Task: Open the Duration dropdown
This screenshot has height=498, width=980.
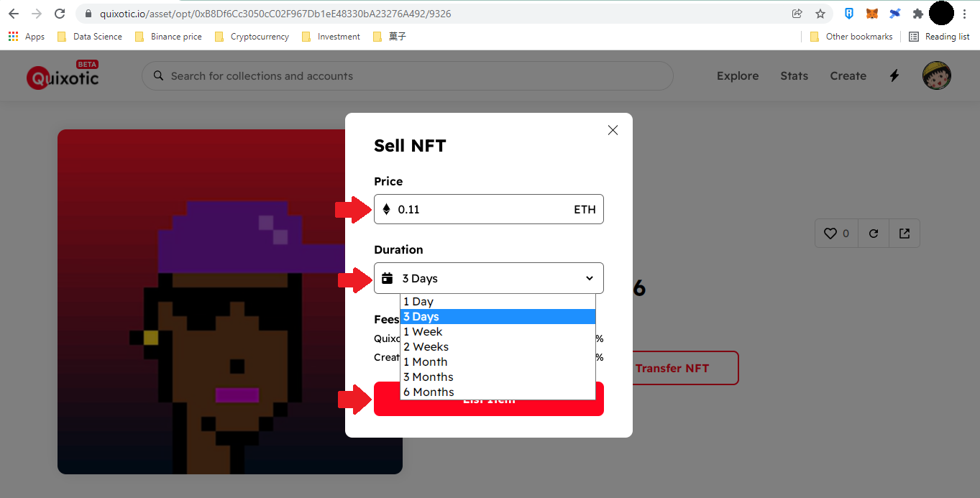Action: [x=489, y=278]
